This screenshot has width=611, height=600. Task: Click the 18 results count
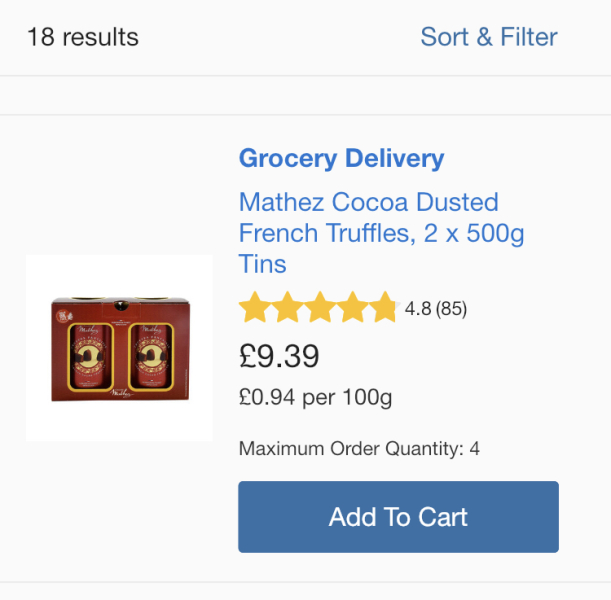83,37
